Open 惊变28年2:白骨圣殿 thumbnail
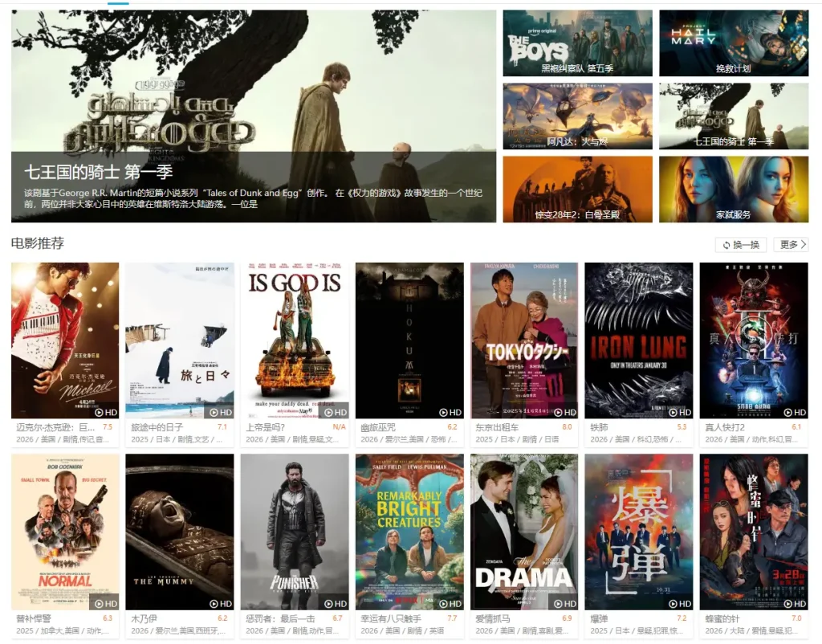822x644 pixels. tap(578, 189)
